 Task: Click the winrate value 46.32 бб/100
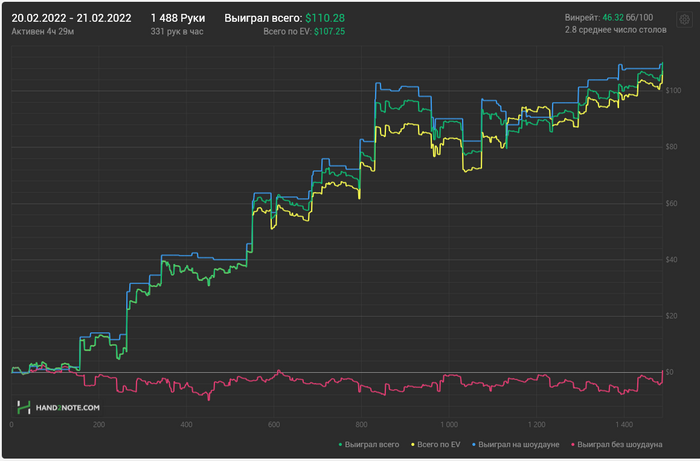click(x=628, y=18)
